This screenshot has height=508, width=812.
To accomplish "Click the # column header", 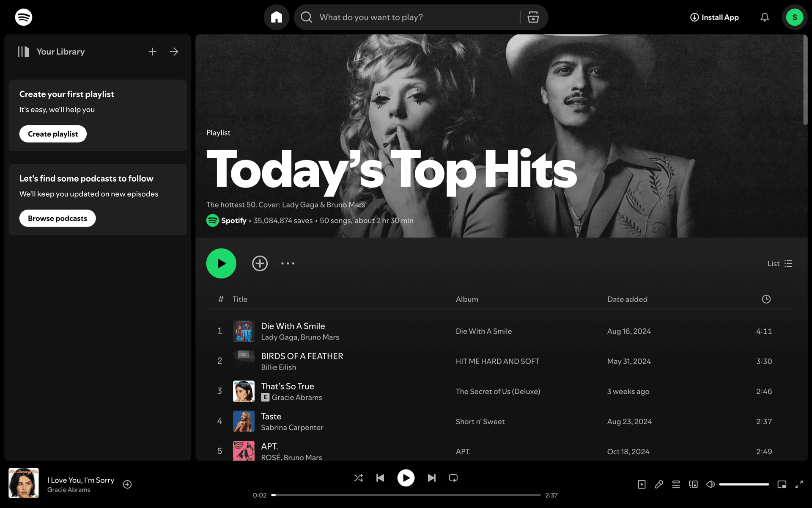I will click(x=221, y=299).
